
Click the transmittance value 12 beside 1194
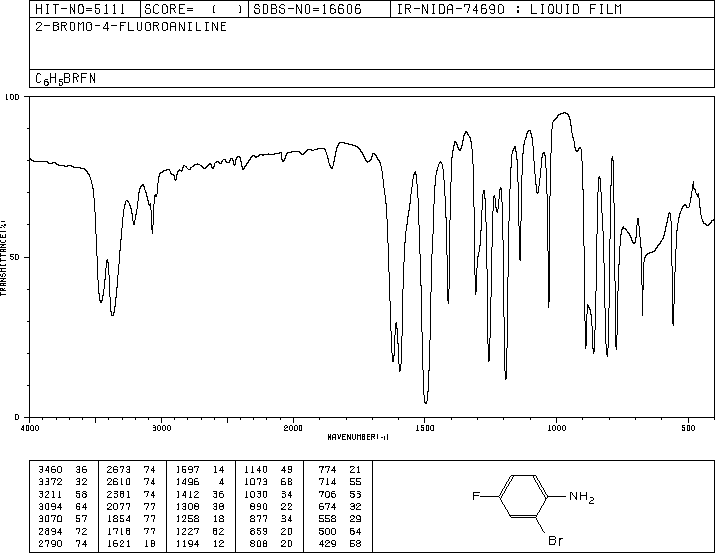[x=219, y=543]
